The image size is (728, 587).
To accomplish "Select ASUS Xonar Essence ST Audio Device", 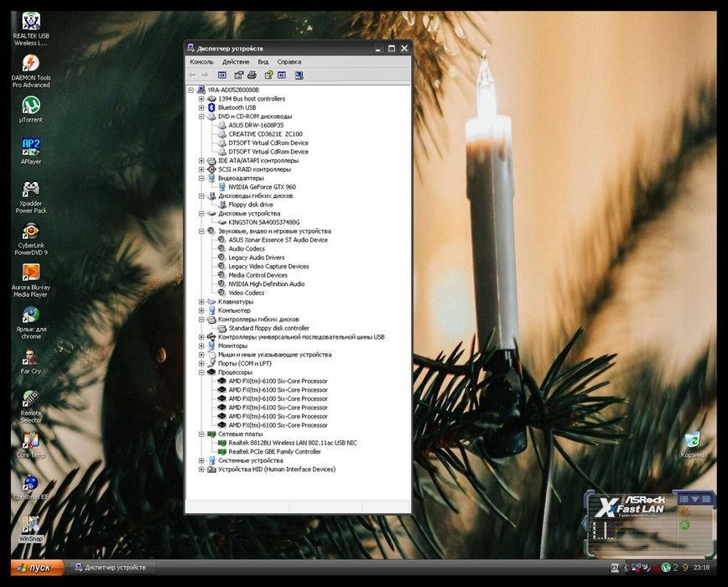I will 278,240.
